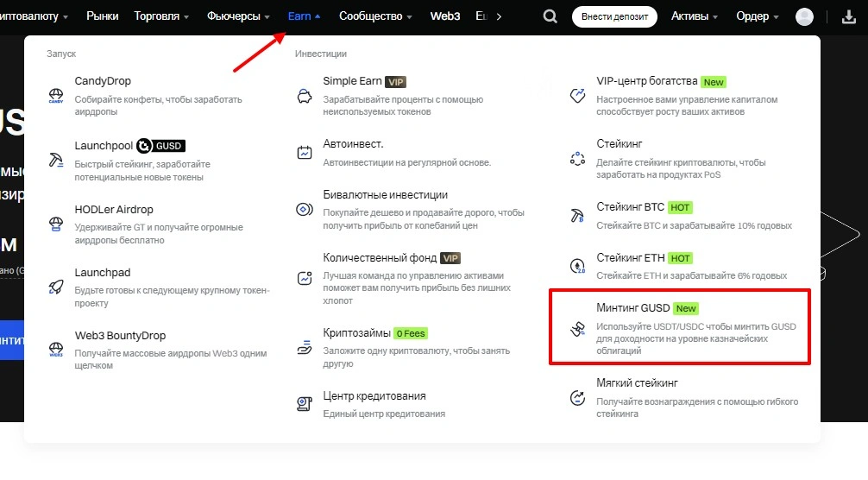Viewport: 868px width, 480px height.
Task: Open the Количественный фонд link
Action: coord(380,258)
